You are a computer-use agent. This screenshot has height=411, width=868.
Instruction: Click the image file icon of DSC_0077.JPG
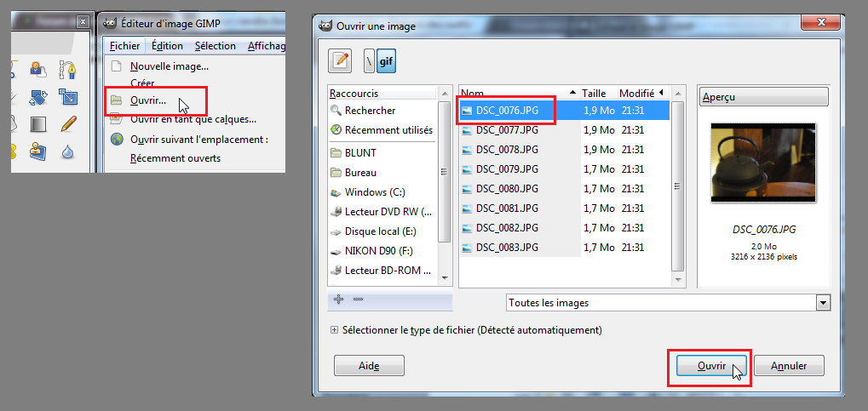click(467, 130)
